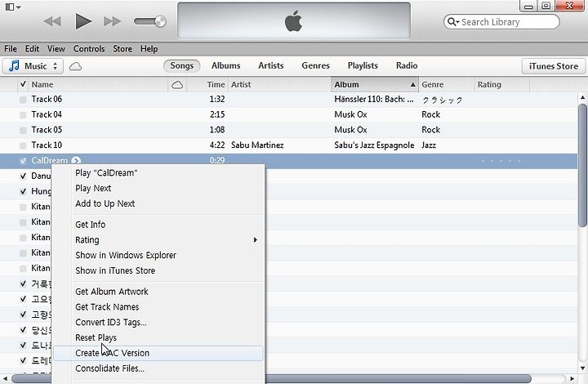Choose Add to Up Next
This screenshot has height=384, width=588.
tap(158, 203)
